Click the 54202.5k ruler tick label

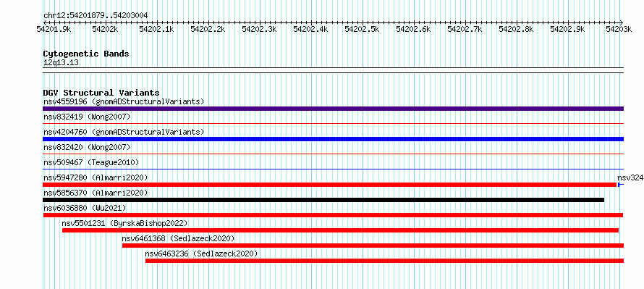pos(361,29)
